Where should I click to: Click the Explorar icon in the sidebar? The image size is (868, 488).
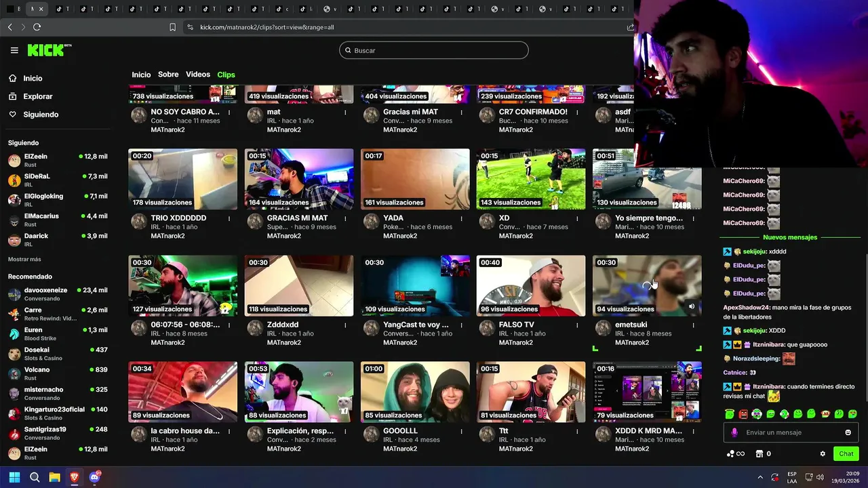click(x=13, y=96)
